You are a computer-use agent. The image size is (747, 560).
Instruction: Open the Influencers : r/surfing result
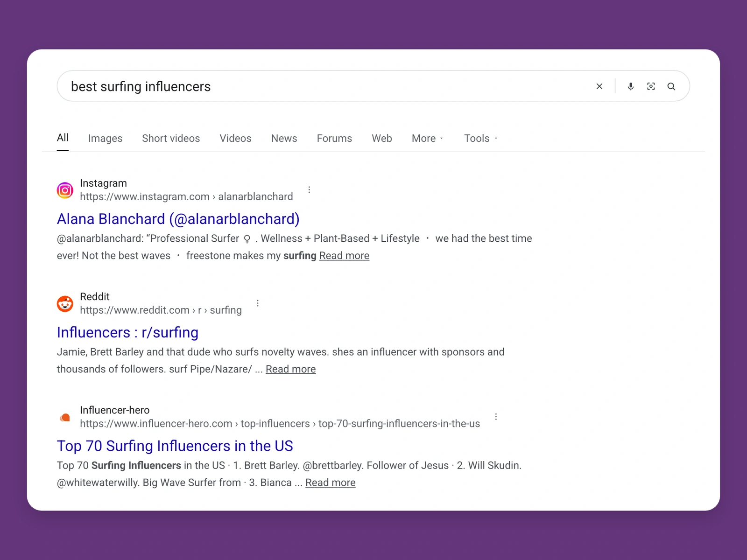tap(127, 332)
